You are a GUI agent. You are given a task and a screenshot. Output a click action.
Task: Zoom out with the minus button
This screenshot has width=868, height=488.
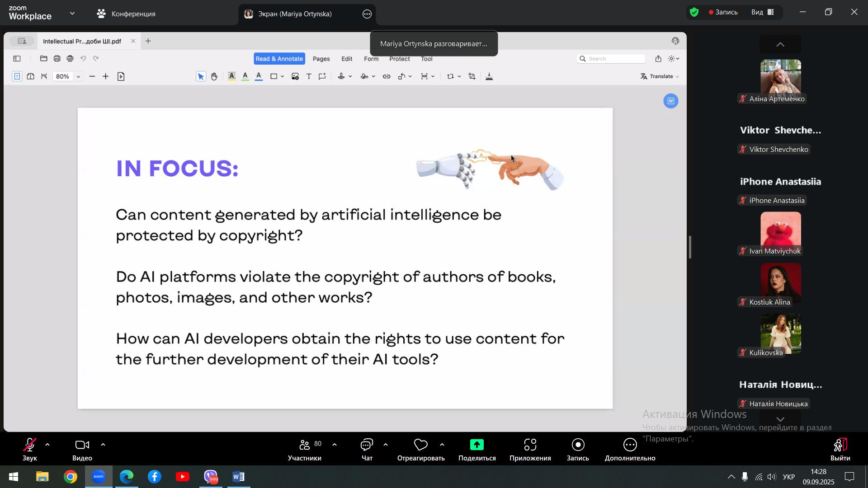(x=92, y=77)
